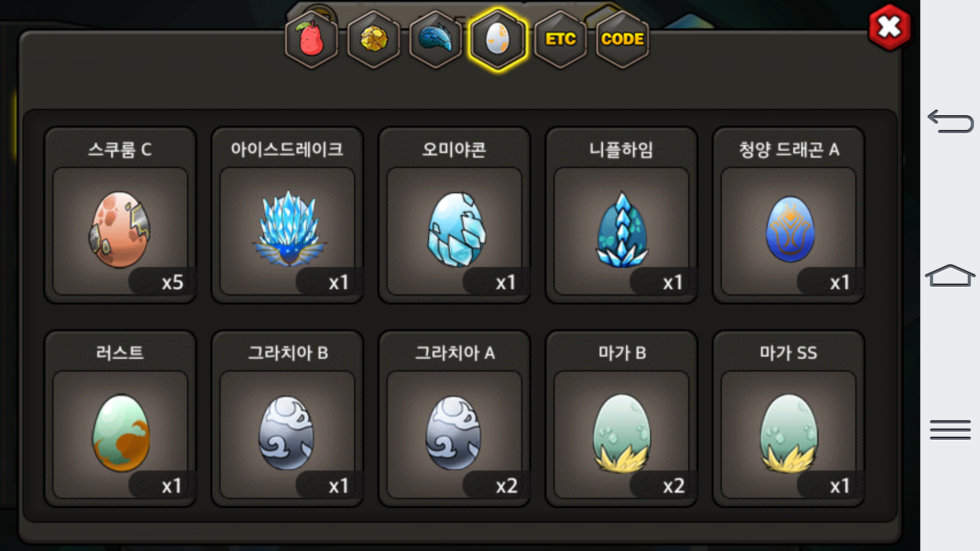Image resolution: width=980 pixels, height=551 pixels.
Task: Tap the Android back navigation button
Action: (950, 121)
